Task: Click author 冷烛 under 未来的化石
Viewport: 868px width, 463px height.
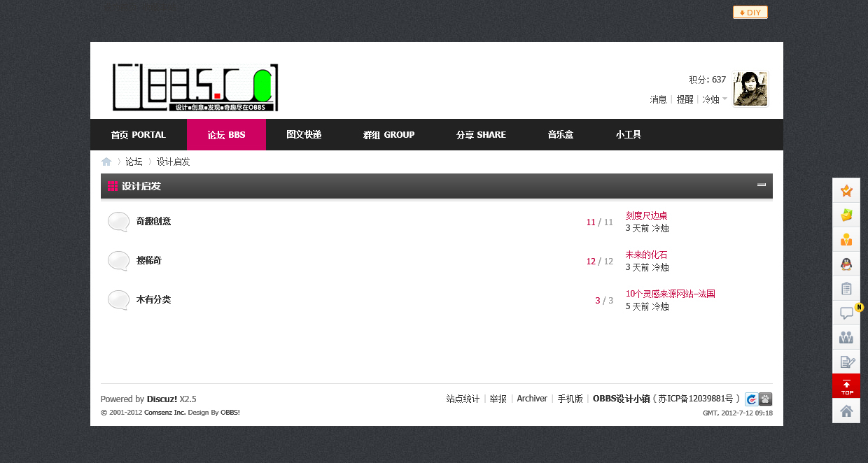Action: [661, 267]
